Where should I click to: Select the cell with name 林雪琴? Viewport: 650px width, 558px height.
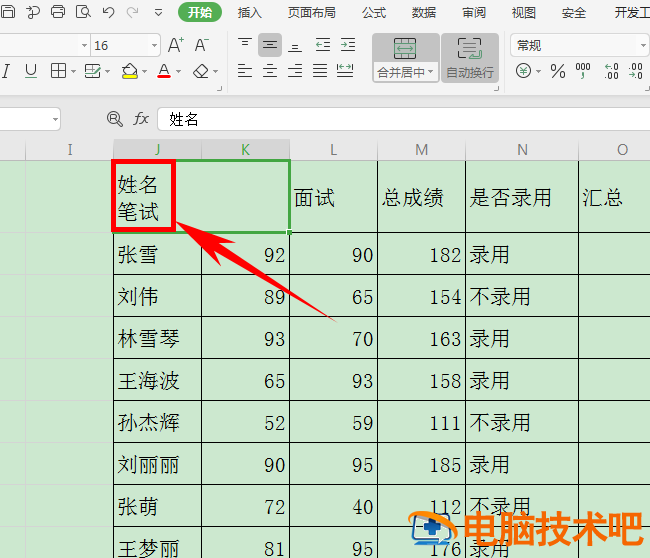tap(158, 338)
